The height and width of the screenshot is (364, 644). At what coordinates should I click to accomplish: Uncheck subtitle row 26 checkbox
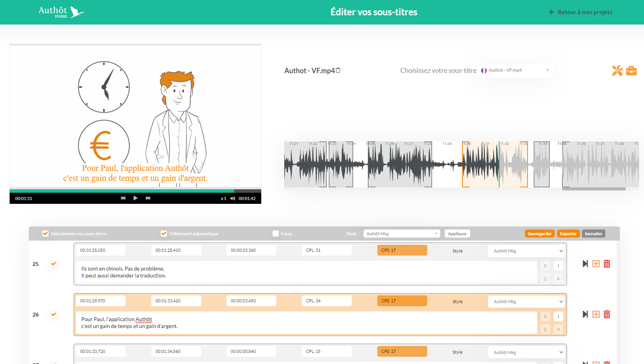tap(54, 314)
